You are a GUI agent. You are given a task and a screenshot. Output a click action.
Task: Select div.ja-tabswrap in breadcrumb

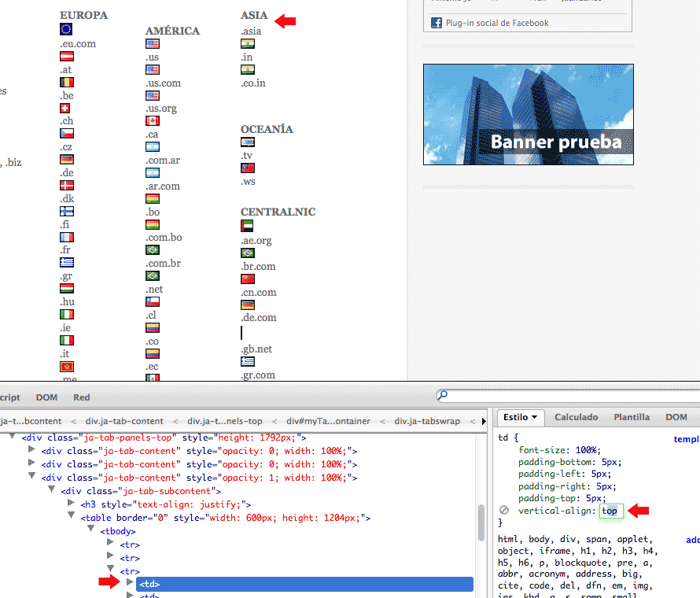pos(427,421)
